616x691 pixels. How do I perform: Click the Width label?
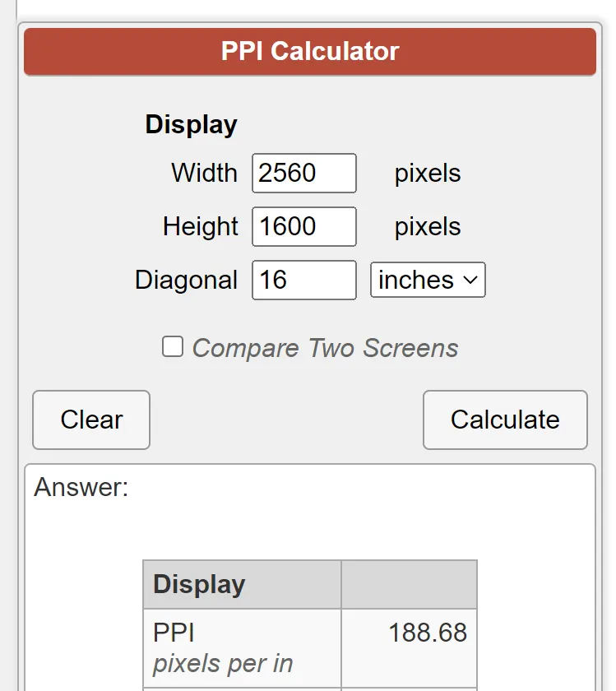tap(205, 173)
